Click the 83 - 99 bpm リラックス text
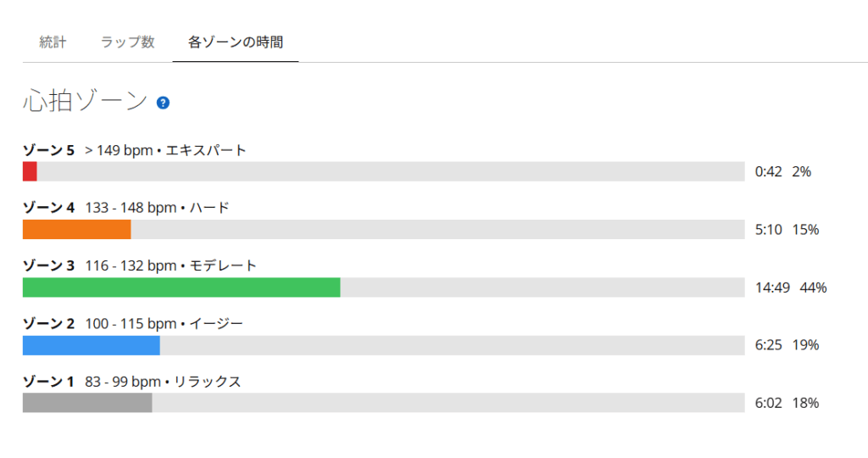Image resolution: width=868 pixels, height=458 pixels. tap(163, 382)
